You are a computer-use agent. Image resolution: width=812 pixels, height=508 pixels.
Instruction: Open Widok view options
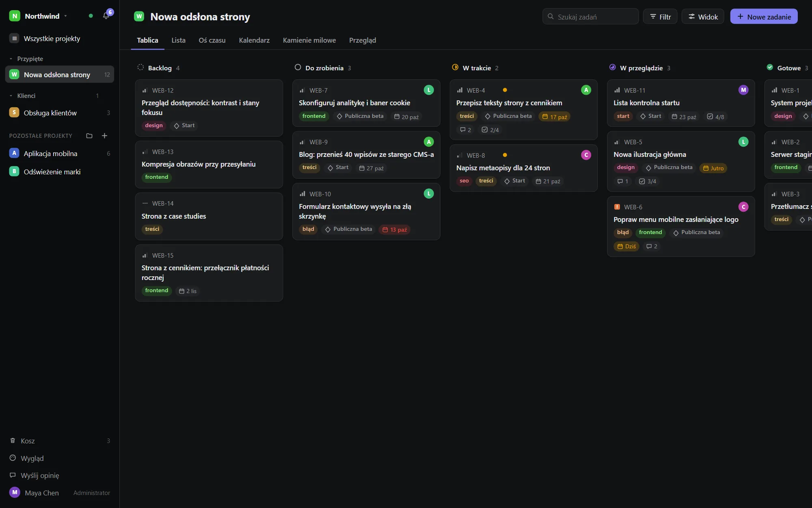point(703,17)
